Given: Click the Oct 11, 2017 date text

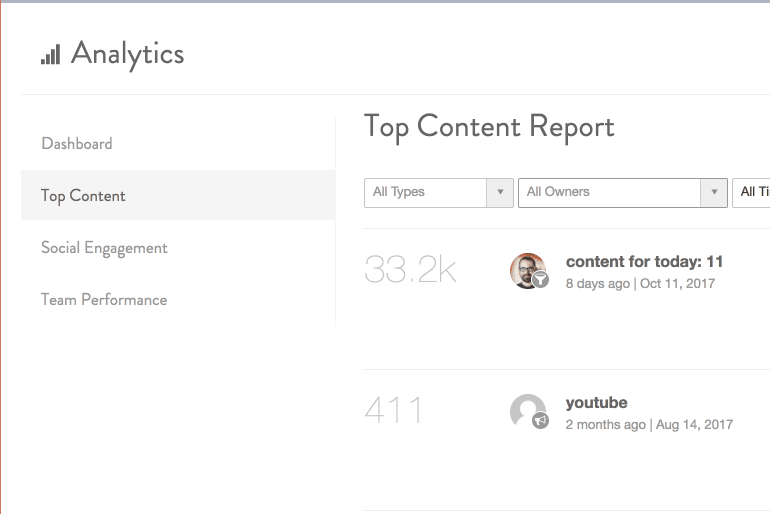Looking at the screenshot, I should (678, 284).
